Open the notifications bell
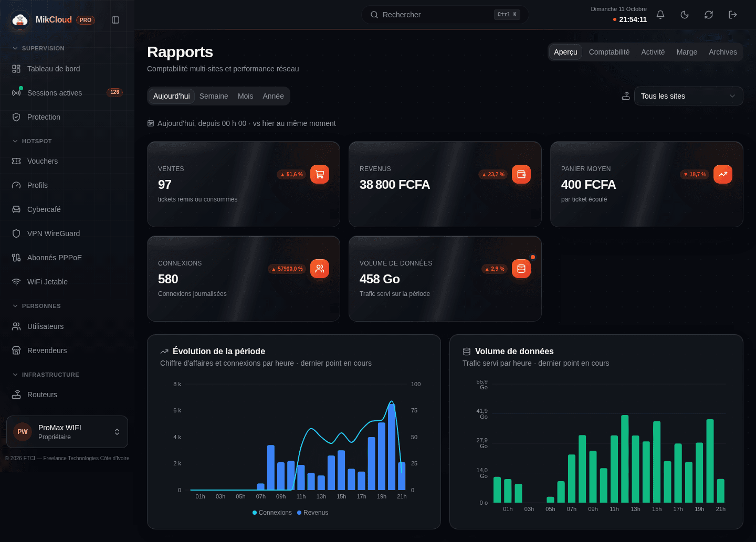 coord(660,15)
